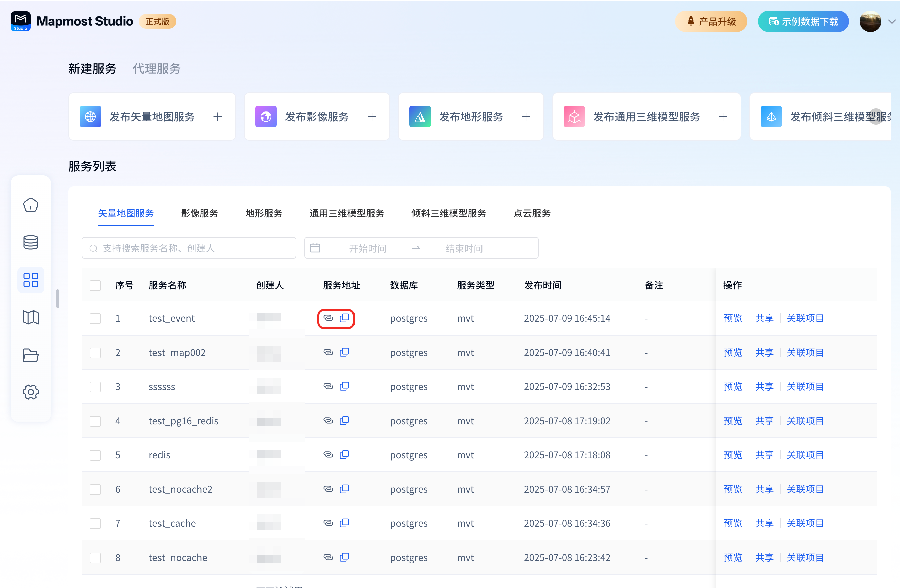Copy service address of test_nocache
Viewport: 900px width, 588px height.
click(344, 557)
